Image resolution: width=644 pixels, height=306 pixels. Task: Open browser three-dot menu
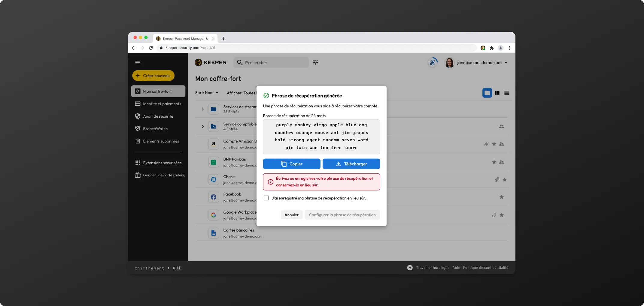coord(509,48)
